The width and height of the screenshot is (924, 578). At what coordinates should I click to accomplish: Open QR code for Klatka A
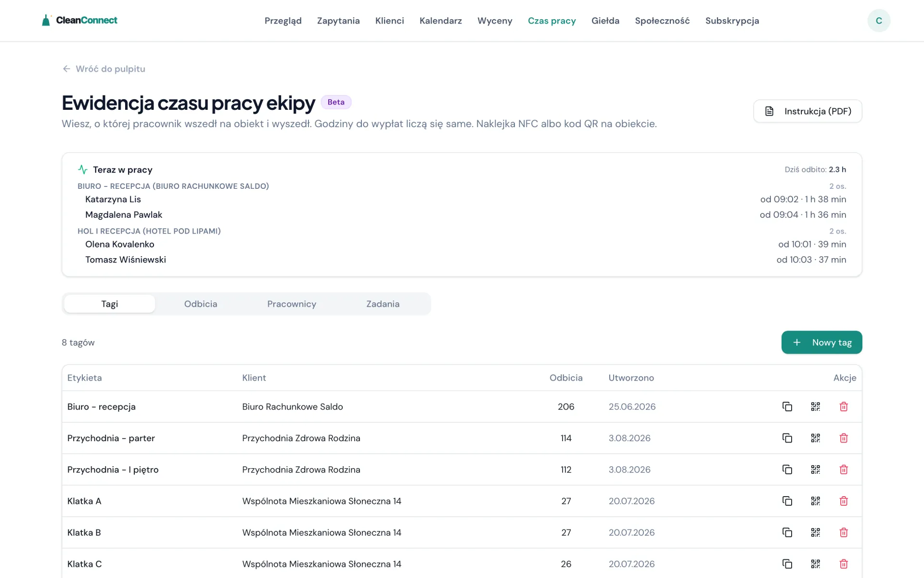pyautogui.click(x=815, y=501)
